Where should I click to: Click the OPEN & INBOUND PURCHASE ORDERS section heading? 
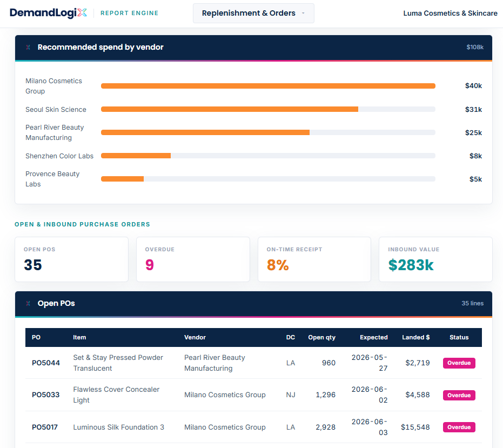(x=83, y=224)
